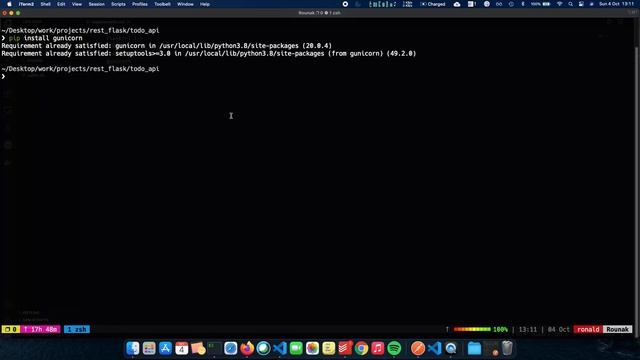The width and height of the screenshot is (640, 360).
Task: Click the Wi-Fi status icon
Action: click(560, 4)
